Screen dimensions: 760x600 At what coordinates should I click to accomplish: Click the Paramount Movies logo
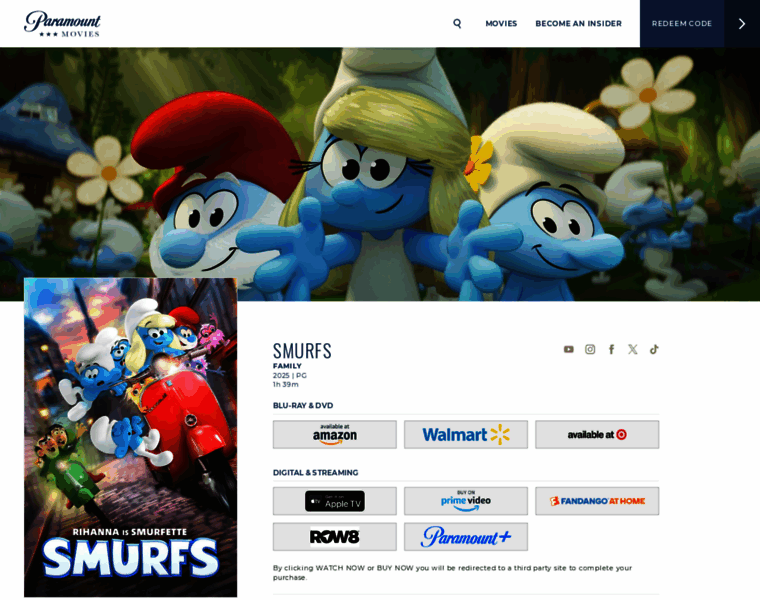(62, 24)
